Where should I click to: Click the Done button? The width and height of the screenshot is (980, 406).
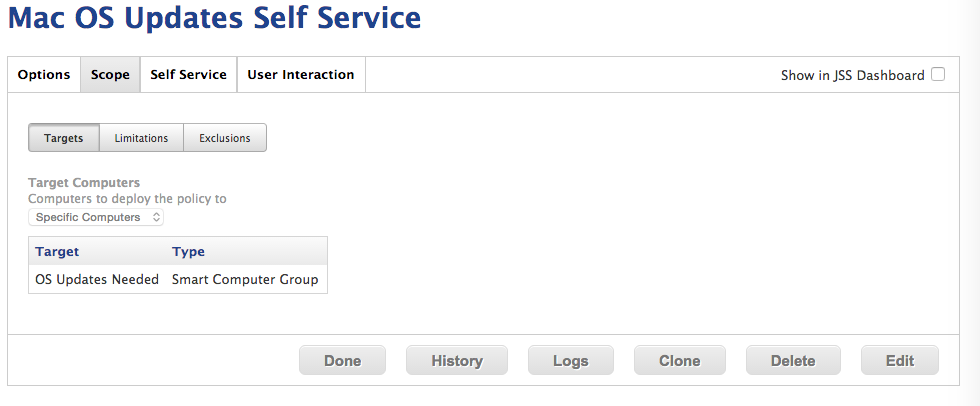pos(342,360)
